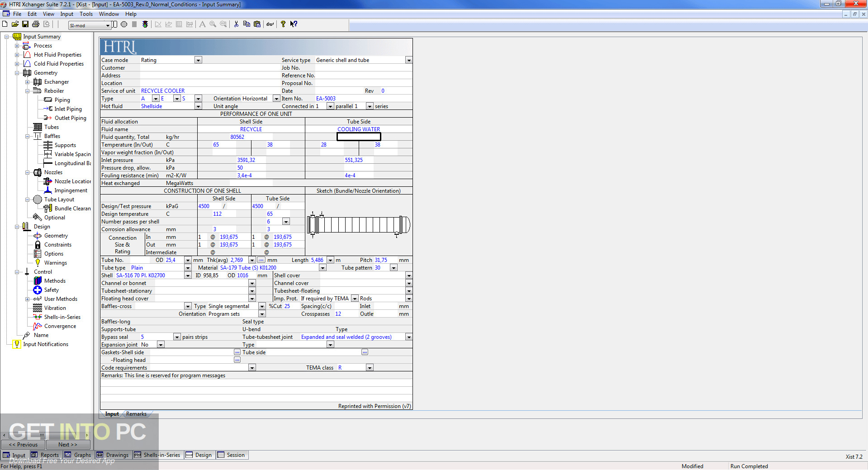
Task: Click the Thk(avg) ellipsis button
Action: tap(261, 260)
